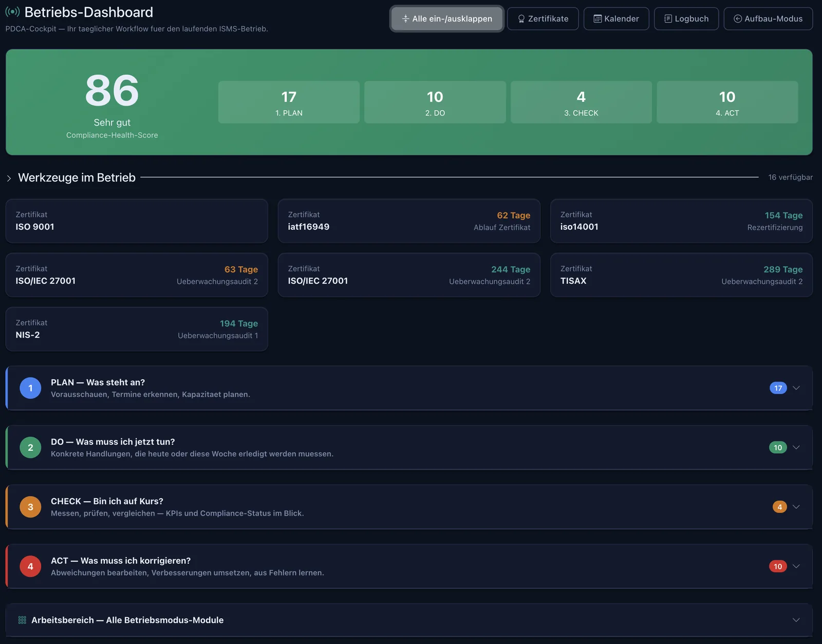The height and width of the screenshot is (644, 822).
Task: Click the blue number 1 PLAN circle
Action: pos(30,388)
